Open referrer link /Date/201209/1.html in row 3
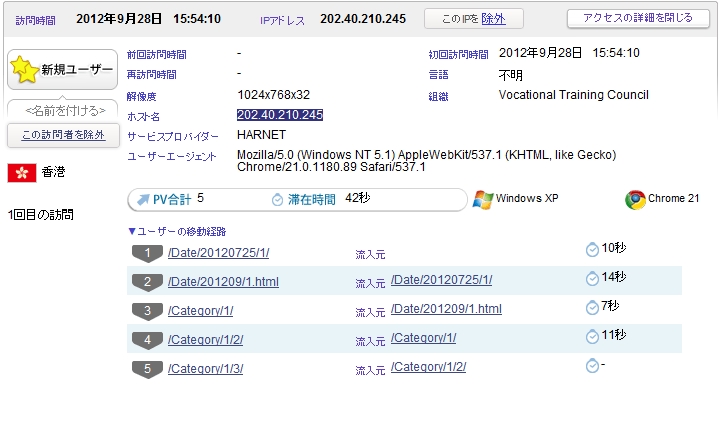This screenshot has width=719, height=425. (446, 309)
